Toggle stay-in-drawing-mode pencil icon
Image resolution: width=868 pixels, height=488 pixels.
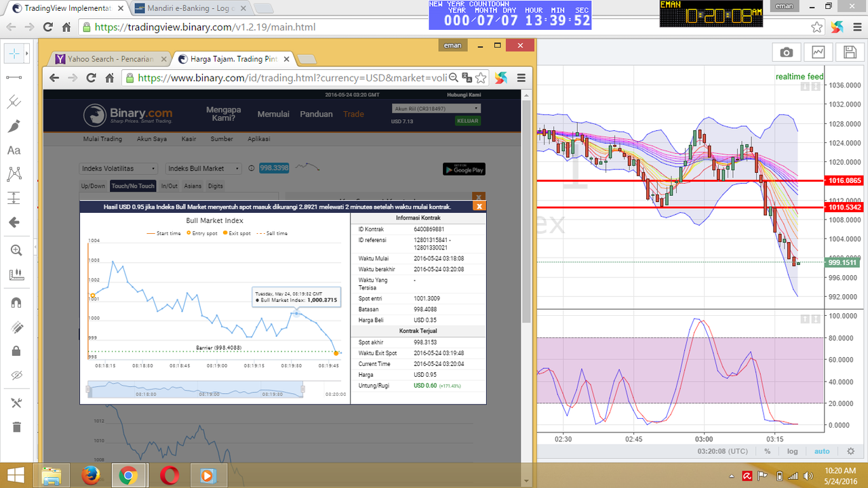[16, 327]
